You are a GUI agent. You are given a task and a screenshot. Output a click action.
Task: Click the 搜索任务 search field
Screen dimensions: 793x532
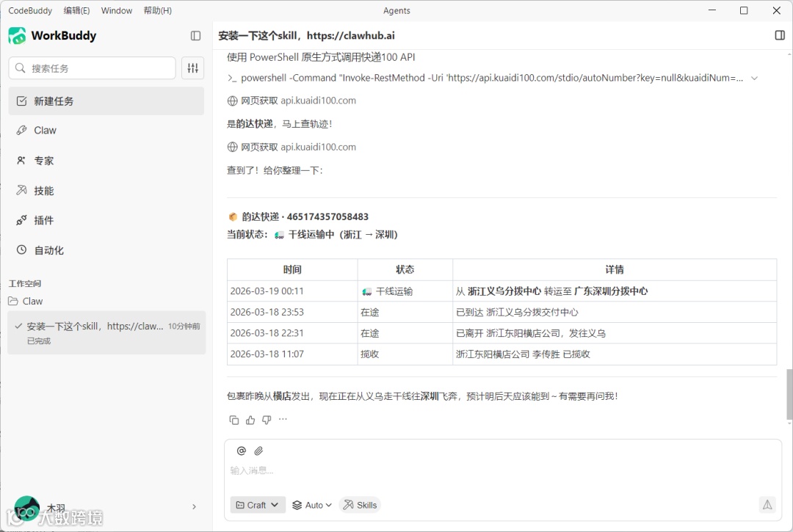coord(92,68)
